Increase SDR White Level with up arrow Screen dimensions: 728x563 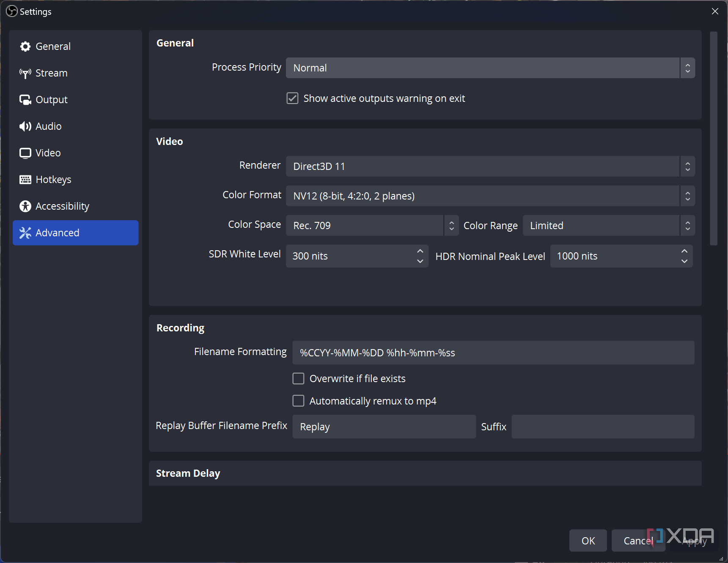(420, 251)
